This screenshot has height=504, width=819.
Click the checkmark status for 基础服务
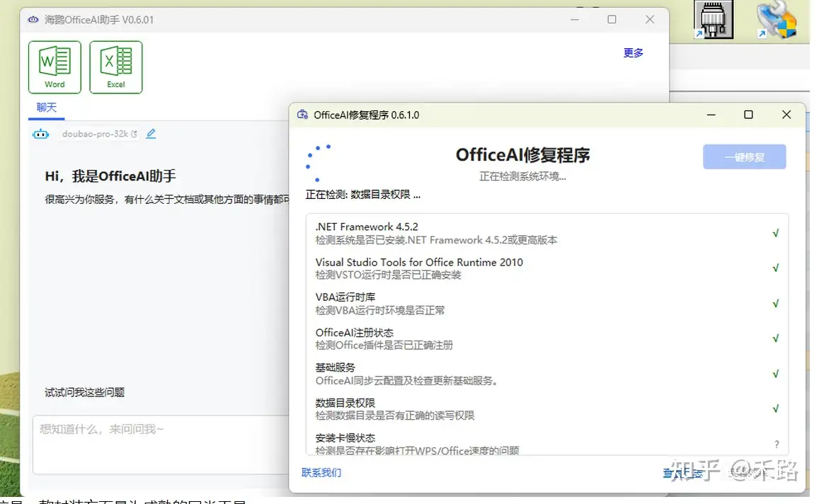776,374
